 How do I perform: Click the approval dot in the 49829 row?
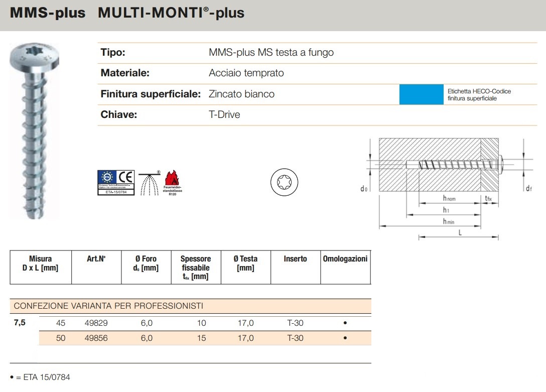pyautogui.click(x=345, y=323)
